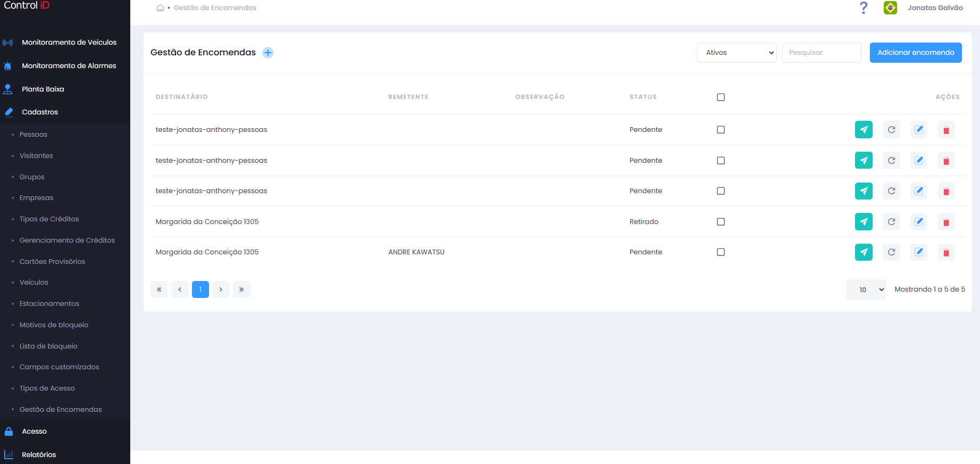
Task: Click the Adicionar encomenda button
Action: click(916, 53)
